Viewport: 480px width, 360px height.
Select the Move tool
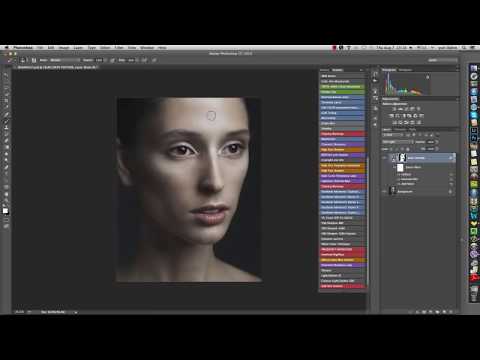point(6,75)
